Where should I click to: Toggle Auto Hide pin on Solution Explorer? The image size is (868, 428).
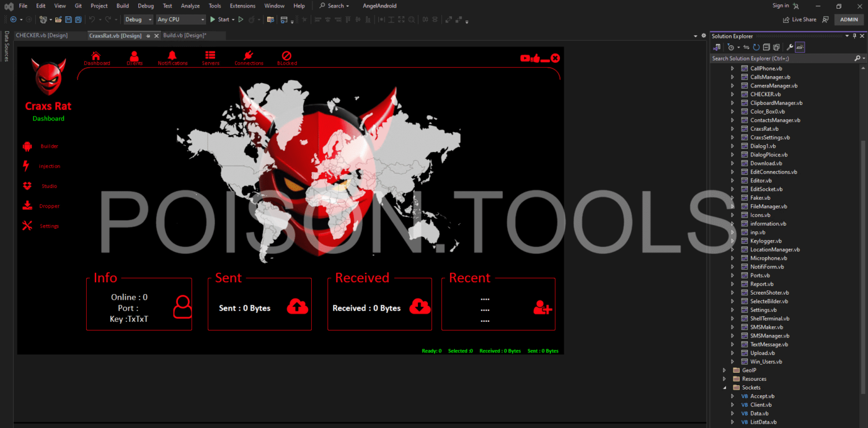[x=854, y=36]
